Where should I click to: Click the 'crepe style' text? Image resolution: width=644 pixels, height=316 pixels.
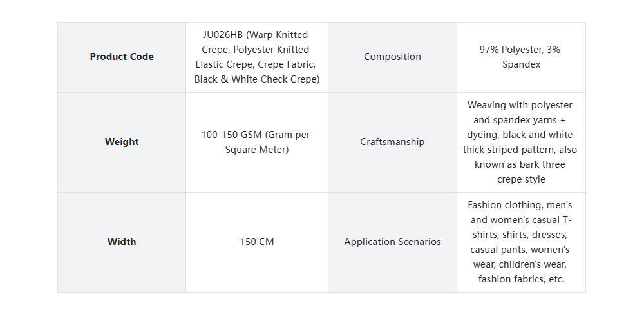click(521, 179)
